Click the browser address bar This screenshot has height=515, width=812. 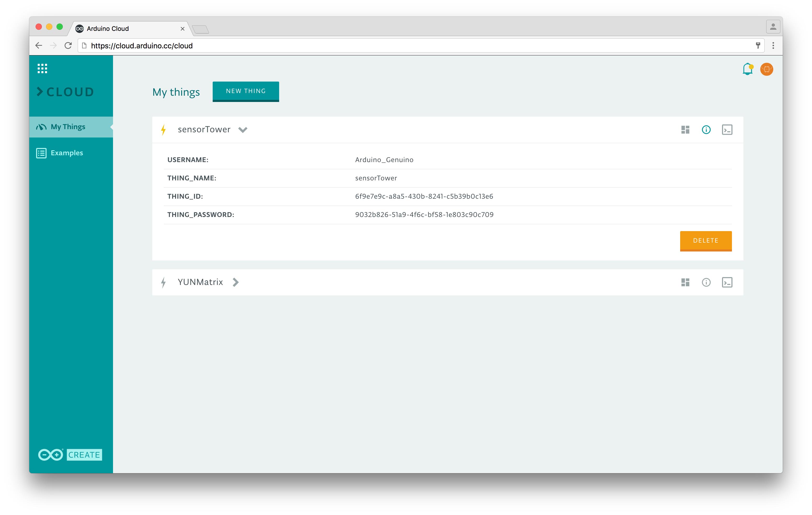pyautogui.click(x=405, y=46)
